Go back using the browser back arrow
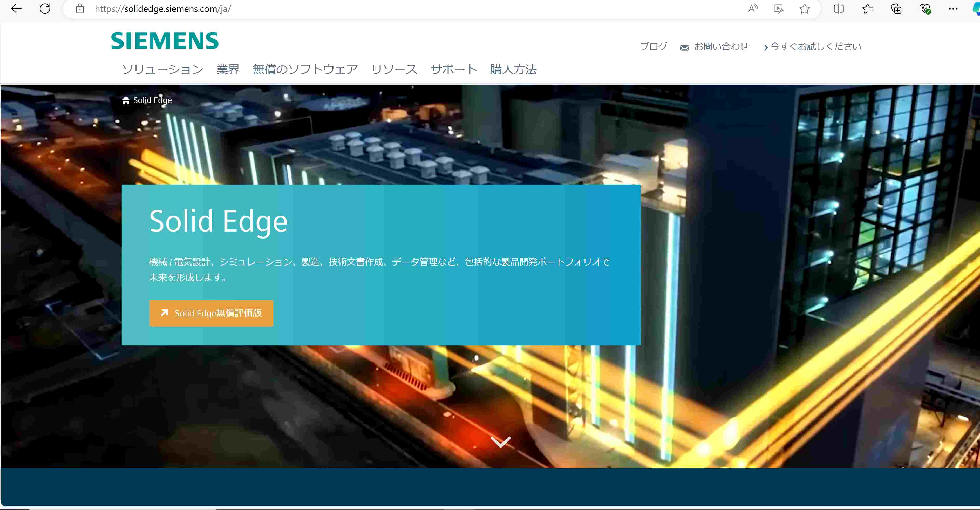The image size is (980, 510). click(x=16, y=8)
